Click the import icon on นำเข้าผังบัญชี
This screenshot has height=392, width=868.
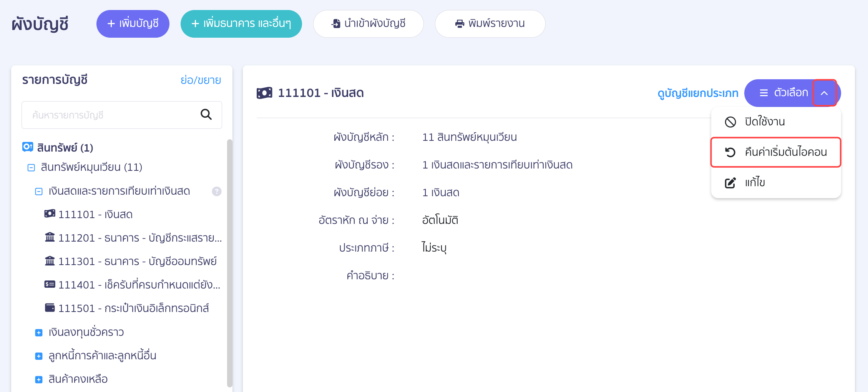(x=336, y=23)
